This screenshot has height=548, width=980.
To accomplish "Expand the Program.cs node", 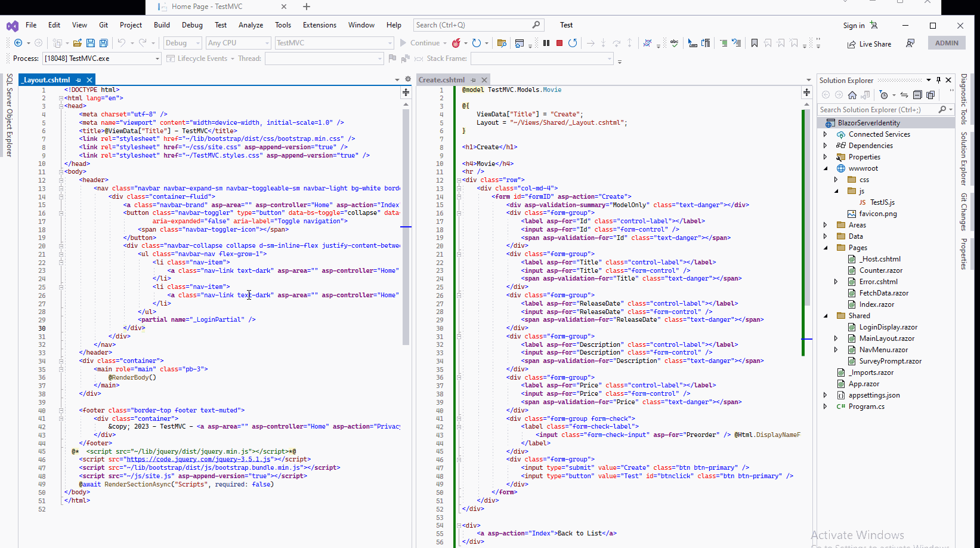I will tap(826, 407).
